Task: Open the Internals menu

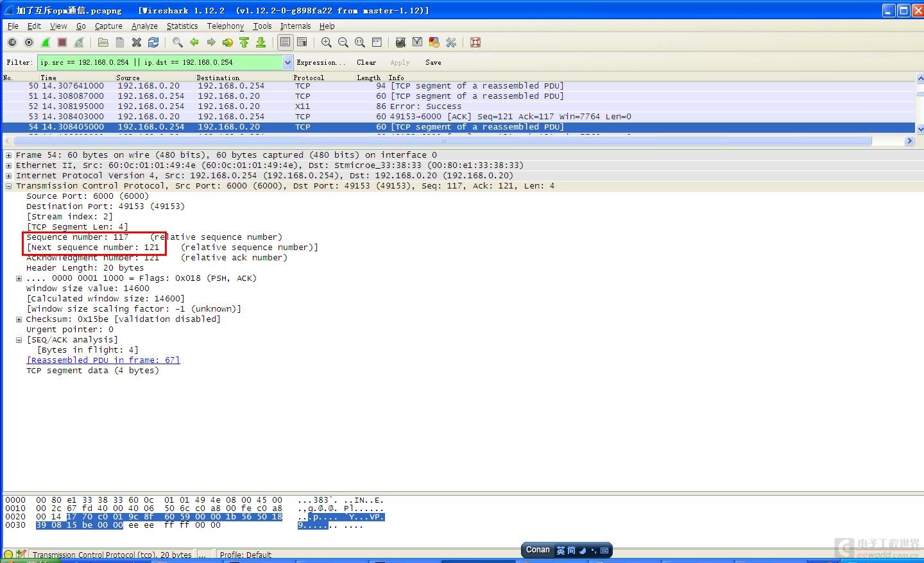Action: pyautogui.click(x=295, y=26)
